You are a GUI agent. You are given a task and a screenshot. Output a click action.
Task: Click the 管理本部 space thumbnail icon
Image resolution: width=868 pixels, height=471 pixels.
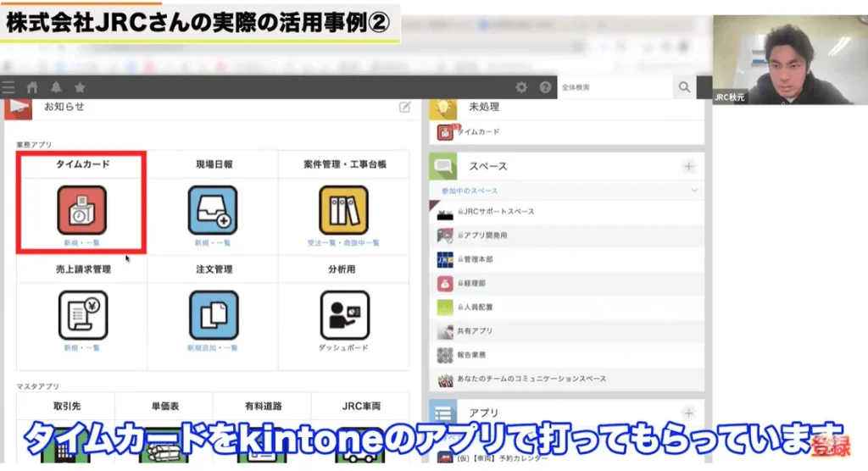[x=445, y=259]
